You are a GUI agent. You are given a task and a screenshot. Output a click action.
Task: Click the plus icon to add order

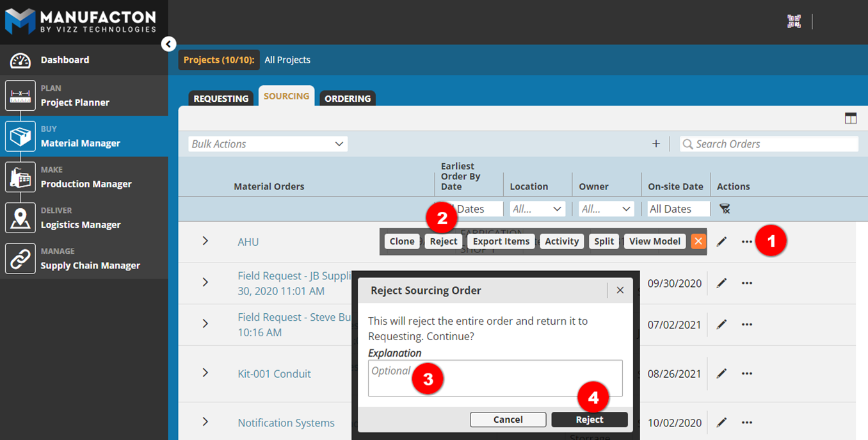tap(655, 144)
